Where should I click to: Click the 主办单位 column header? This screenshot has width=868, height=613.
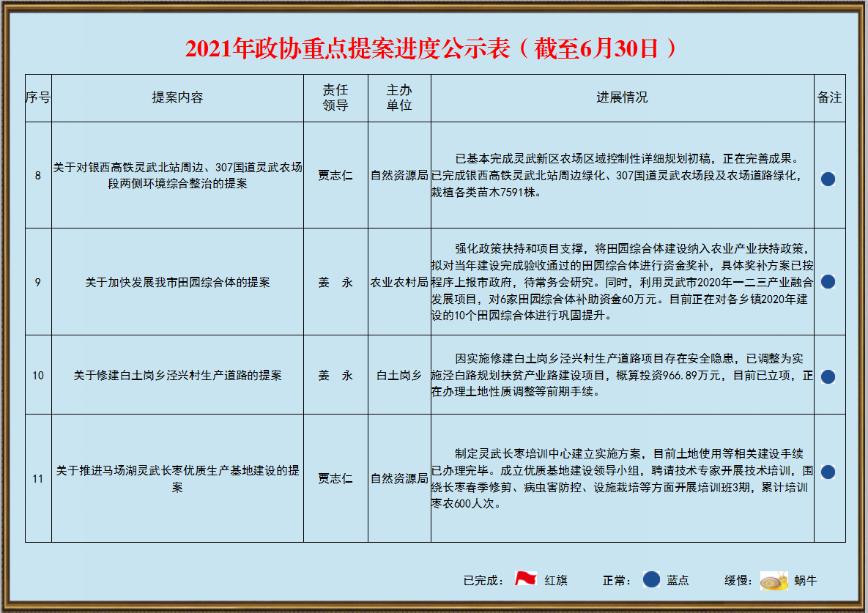pyautogui.click(x=399, y=97)
